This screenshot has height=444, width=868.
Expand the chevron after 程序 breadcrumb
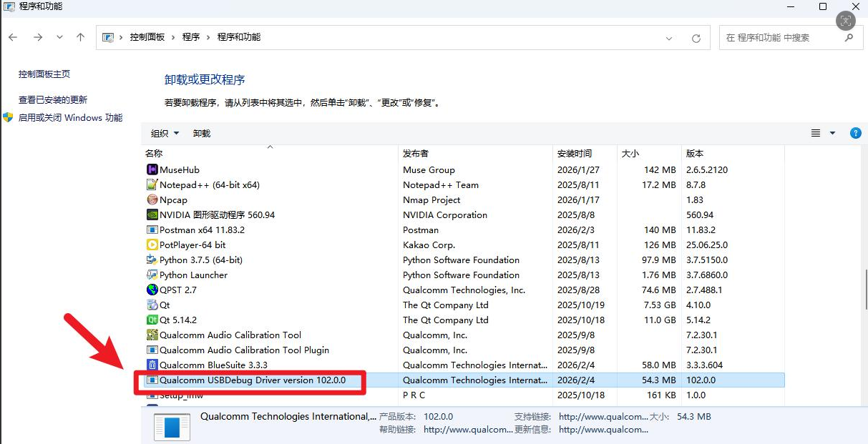tap(209, 37)
